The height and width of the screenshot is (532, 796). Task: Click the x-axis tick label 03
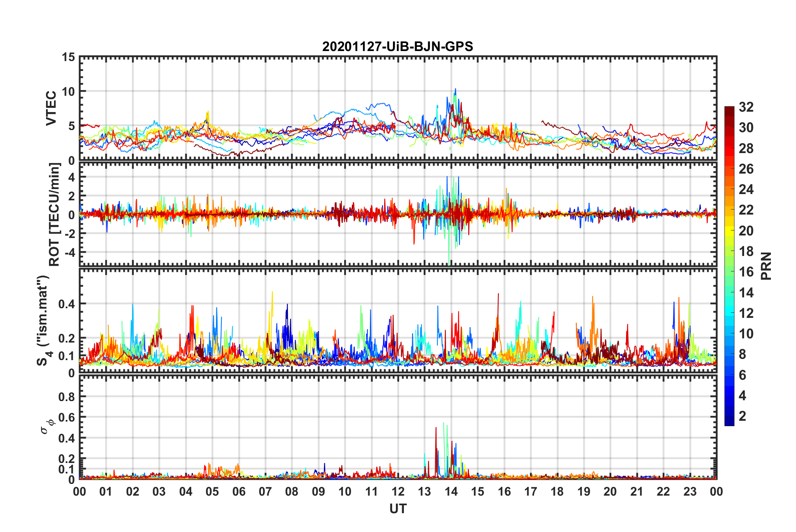click(x=159, y=491)
